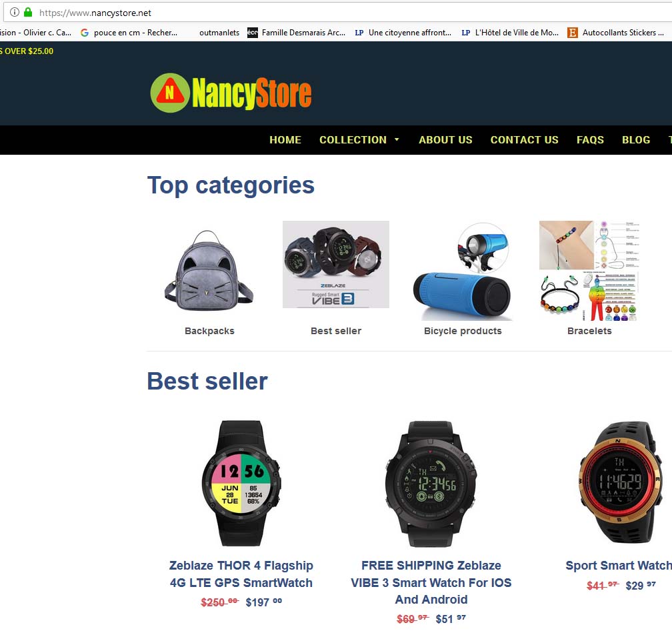Click the site information icon in address bar
The height and width of the screenshot is (637, 672).
click(15, 13)
